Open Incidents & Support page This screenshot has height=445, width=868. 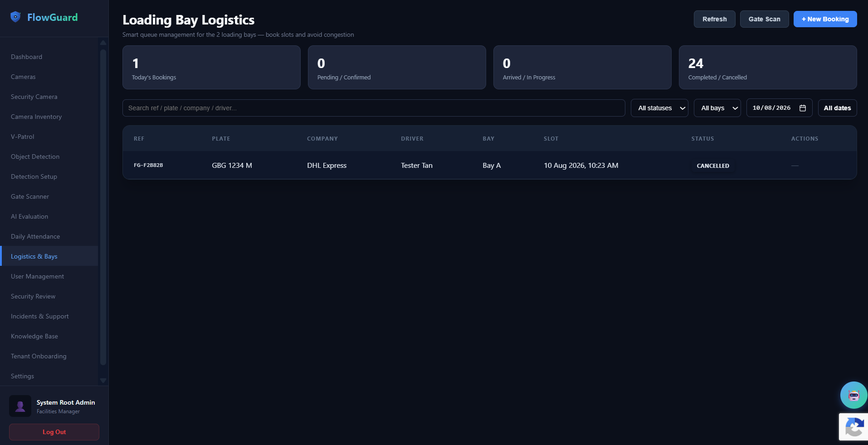pyautogui.click(x=49, y=316)
